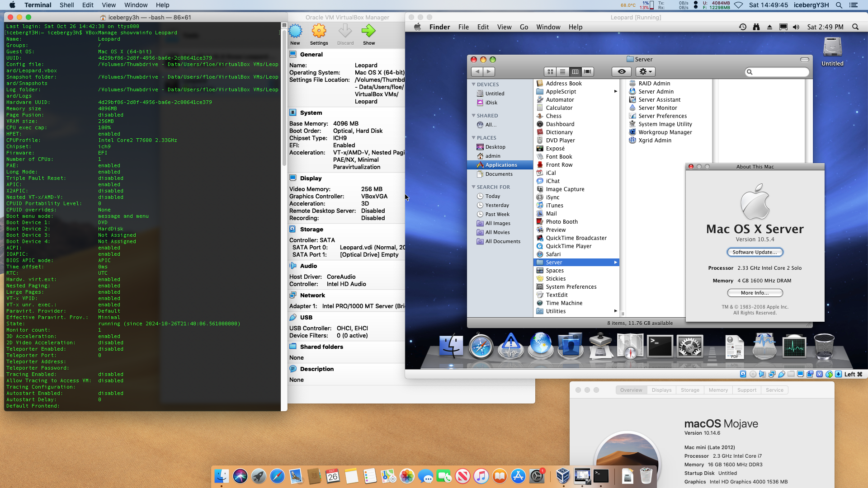Select Server Admin in the Server folder
Image resolution: width=868 pixels, height=488 pixels.
click(x=656, y=92)
